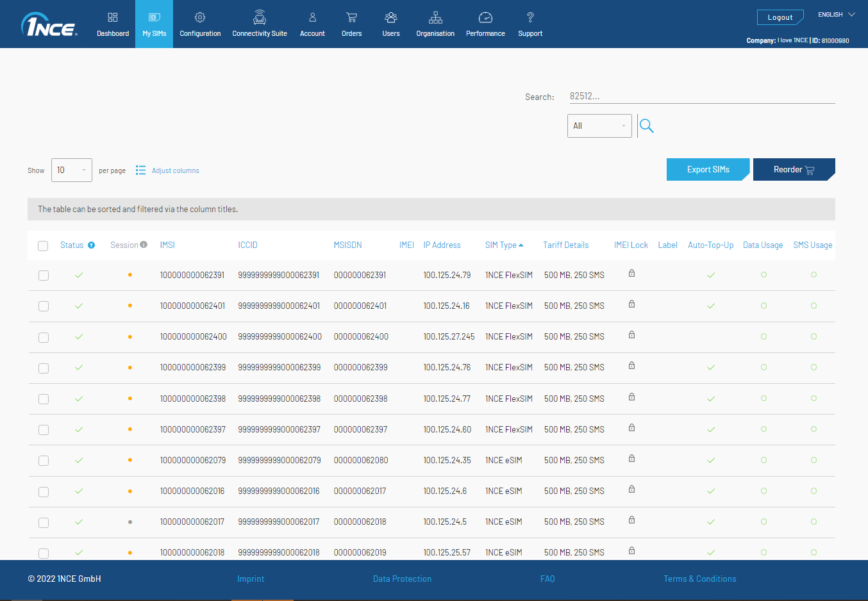Screen dimensions: 868x601
Task: Go to Orders via the cart icon
Action: [x=351, y=24]
